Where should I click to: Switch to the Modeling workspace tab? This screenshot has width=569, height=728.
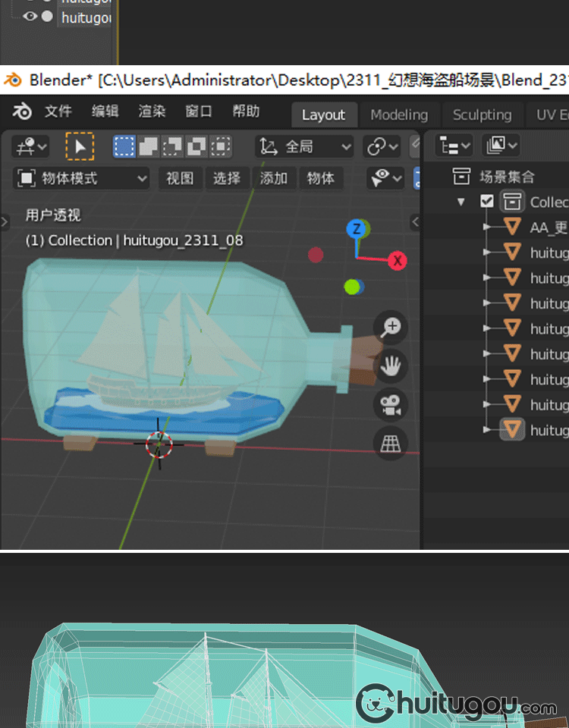tap(399, 115)
